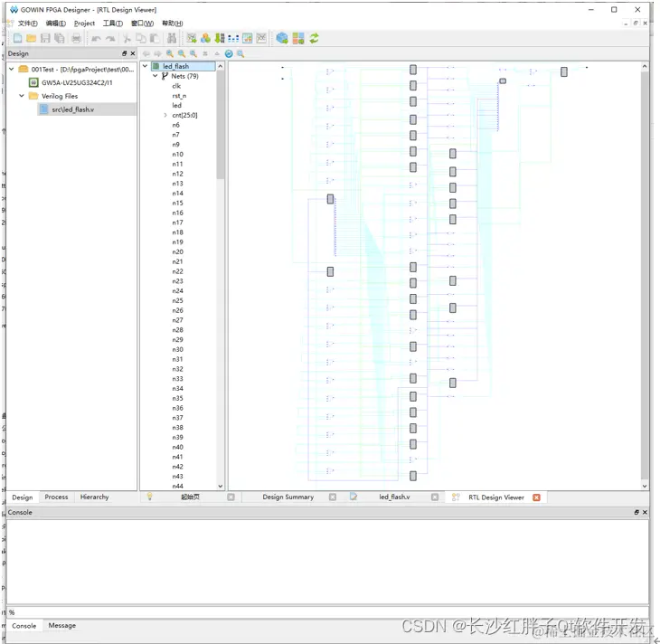Viewport: 660px width, 644px height.
Task: Select the GW5A-LV25UG324C2/I1 device entry
Action: (x=77, y=82)
